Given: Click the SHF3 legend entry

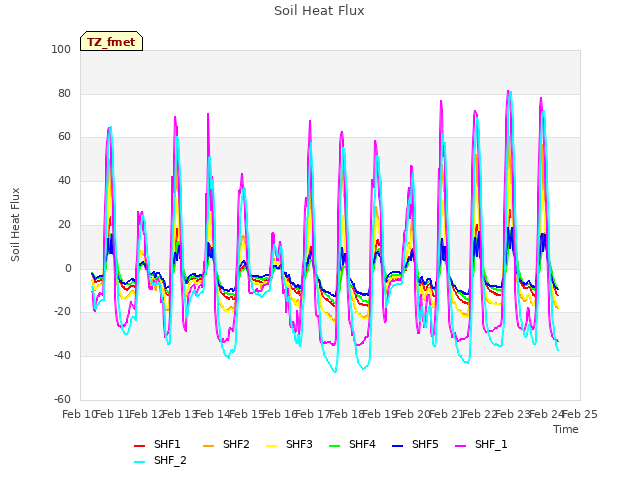Looking at the screenshot, I should (289, 444).
